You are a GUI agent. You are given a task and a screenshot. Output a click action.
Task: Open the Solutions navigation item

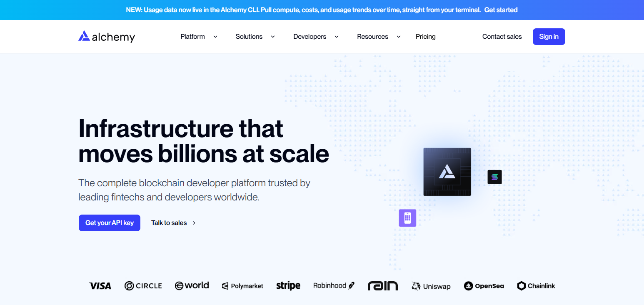[x=249, y=37]
